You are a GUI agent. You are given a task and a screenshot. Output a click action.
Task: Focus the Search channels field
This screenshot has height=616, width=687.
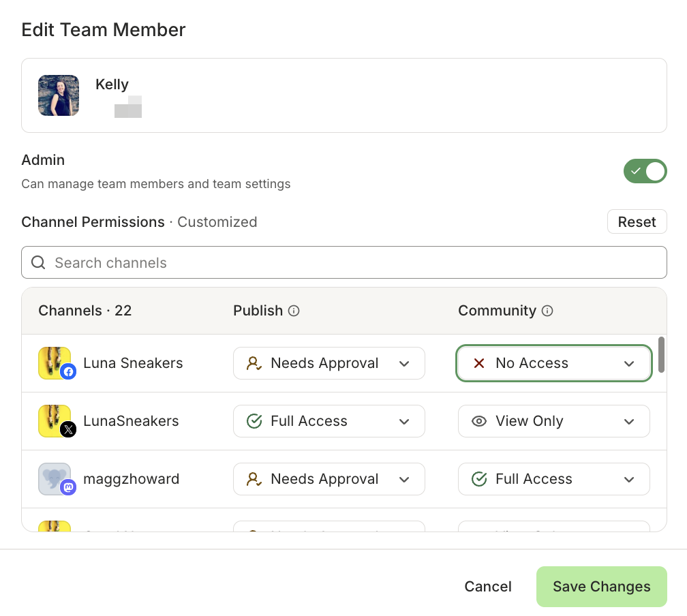tap(344, 262)
